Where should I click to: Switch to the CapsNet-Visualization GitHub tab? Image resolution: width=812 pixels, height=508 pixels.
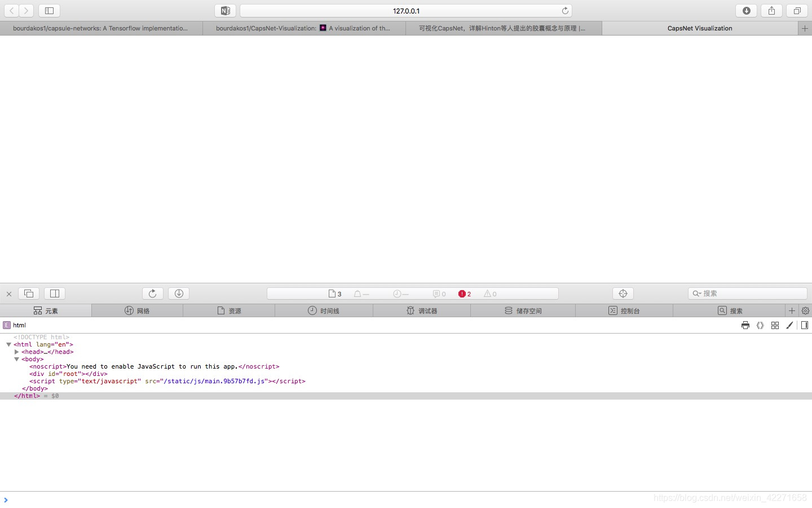(x=304, y=28)
